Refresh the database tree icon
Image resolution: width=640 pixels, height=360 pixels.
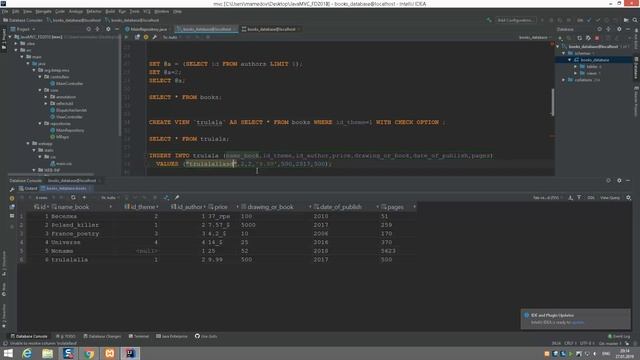[x=579, y=38]
